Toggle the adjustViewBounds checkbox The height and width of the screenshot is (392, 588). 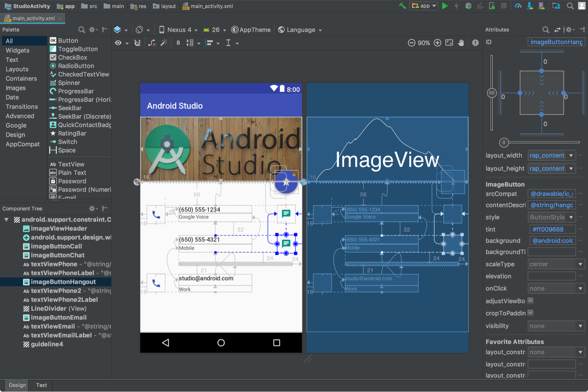531,301
